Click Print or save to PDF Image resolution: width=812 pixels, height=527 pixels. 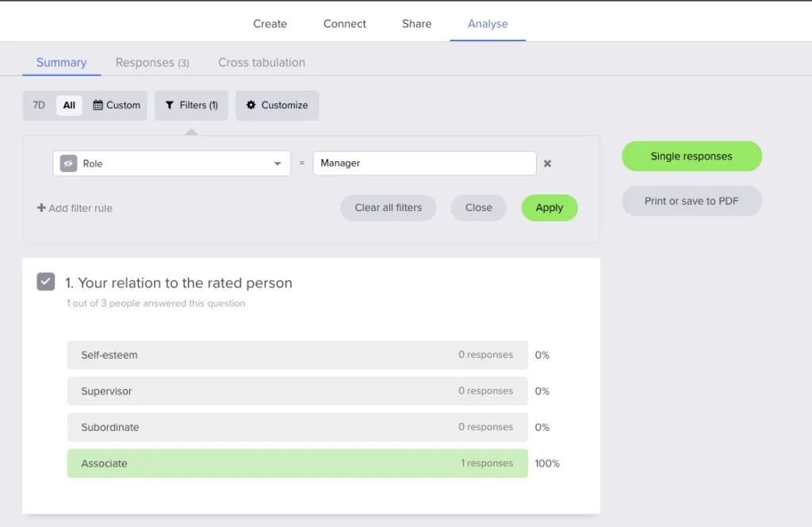click(x=691, y=201)
